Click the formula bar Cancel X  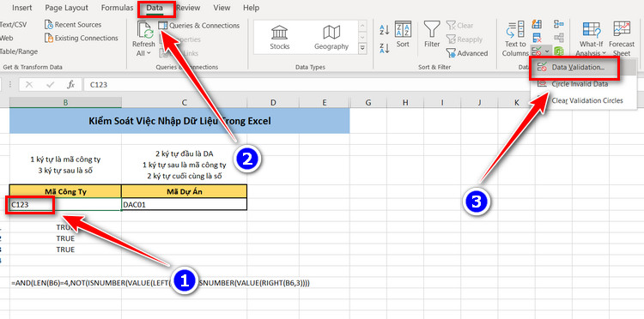coord(29,85)
